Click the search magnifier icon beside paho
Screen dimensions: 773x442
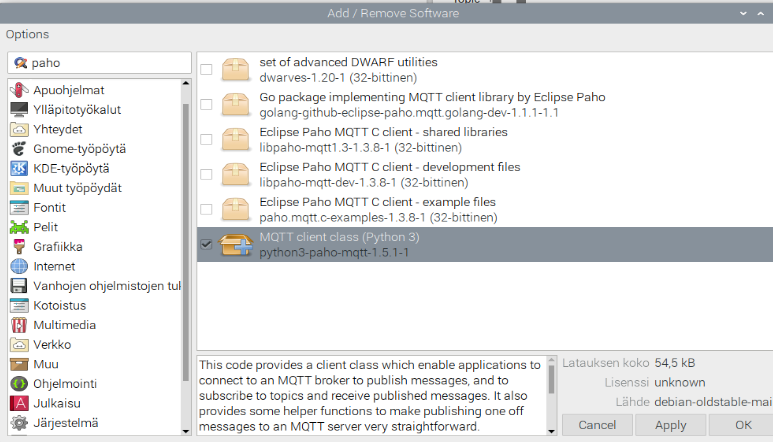click(21, 63)
